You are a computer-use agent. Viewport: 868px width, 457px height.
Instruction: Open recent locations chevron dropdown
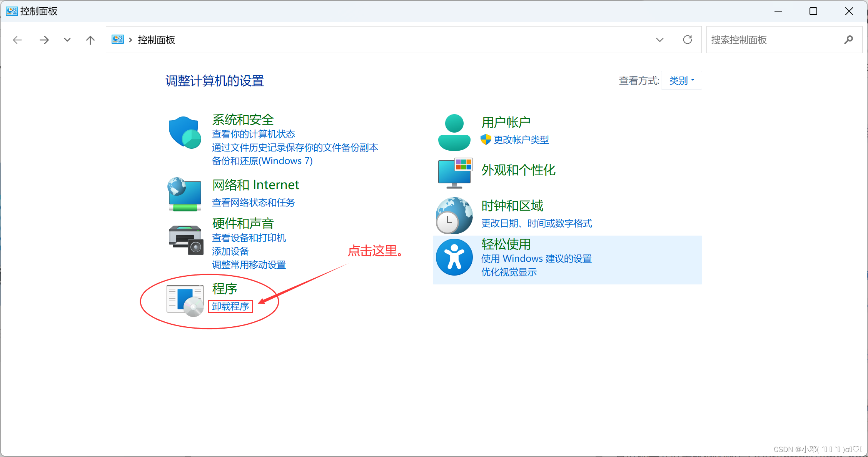(x=67, y=40)
